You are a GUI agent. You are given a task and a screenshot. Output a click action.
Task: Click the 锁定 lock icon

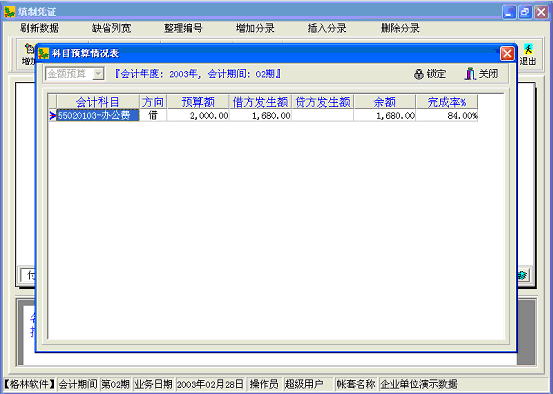(x=419, y=74)
